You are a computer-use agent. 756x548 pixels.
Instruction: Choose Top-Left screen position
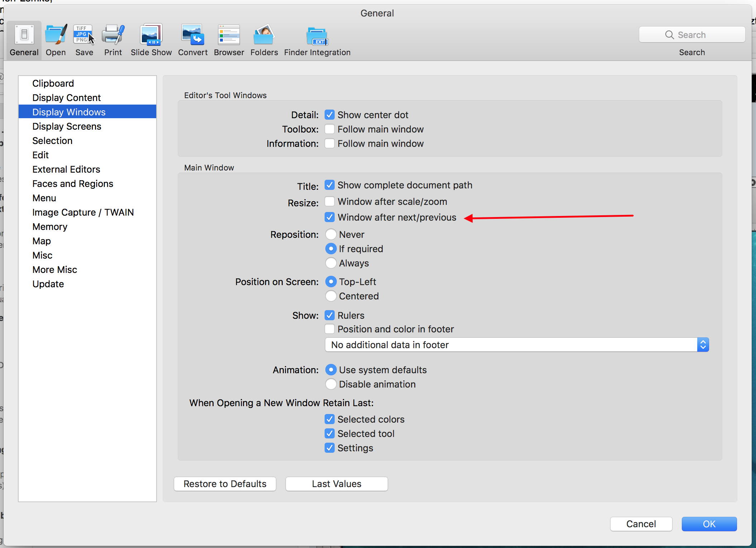[331, 282]
